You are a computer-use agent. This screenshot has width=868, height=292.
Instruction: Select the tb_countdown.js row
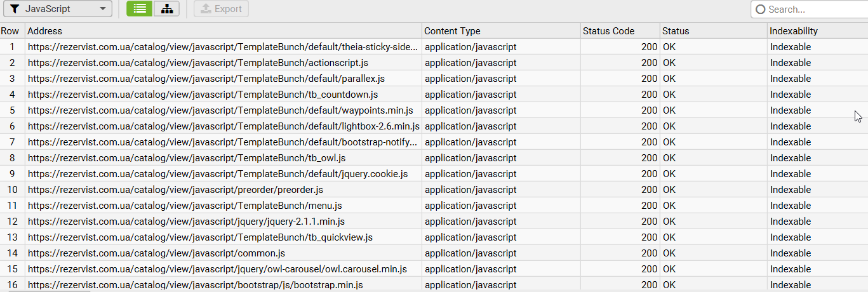coord(203,95)
